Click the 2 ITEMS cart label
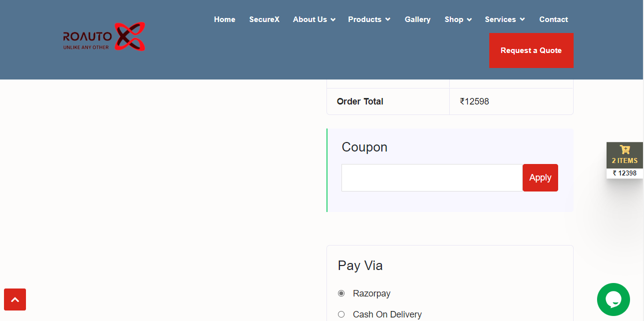644x321 pixels. 625,161
